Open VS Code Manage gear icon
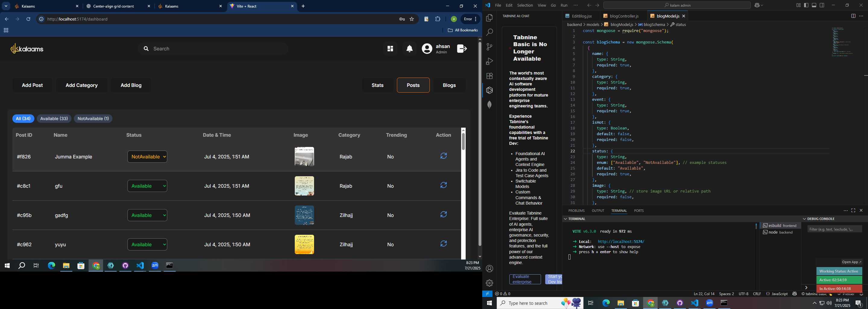Image resolution: width=868 pixels, height=309 pixels. [489, 283]
